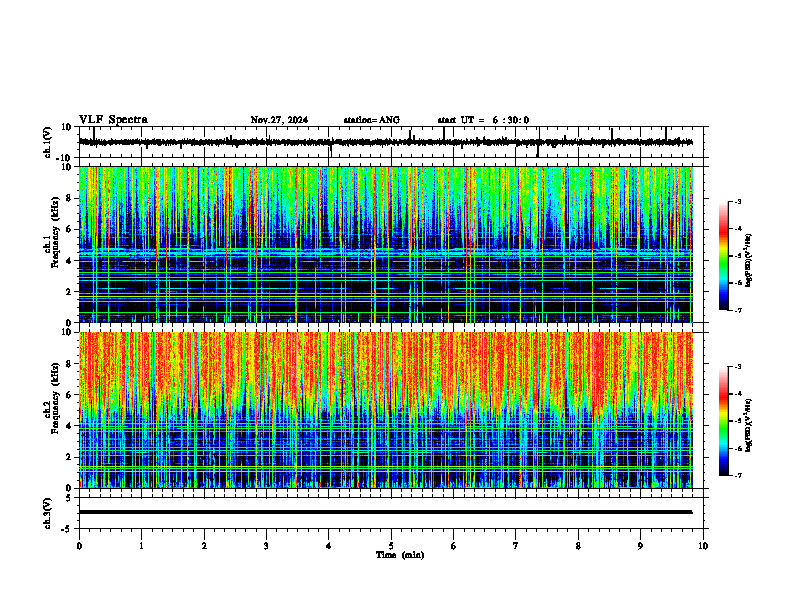Image resolution: width=792 pixels, height=612 pixels.
Task: Click the "2" kHz tick on ch.1 frequency axis
Action: click(70, 292)
